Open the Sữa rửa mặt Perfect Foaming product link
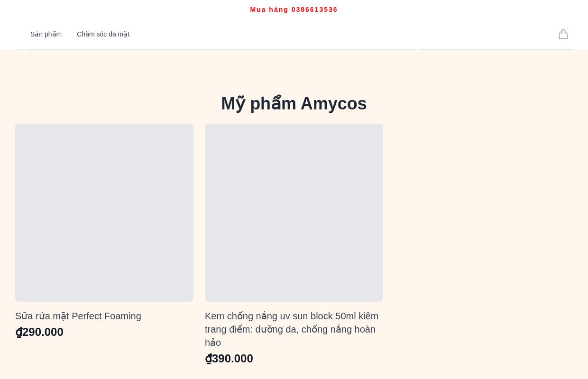 (78, 316)
